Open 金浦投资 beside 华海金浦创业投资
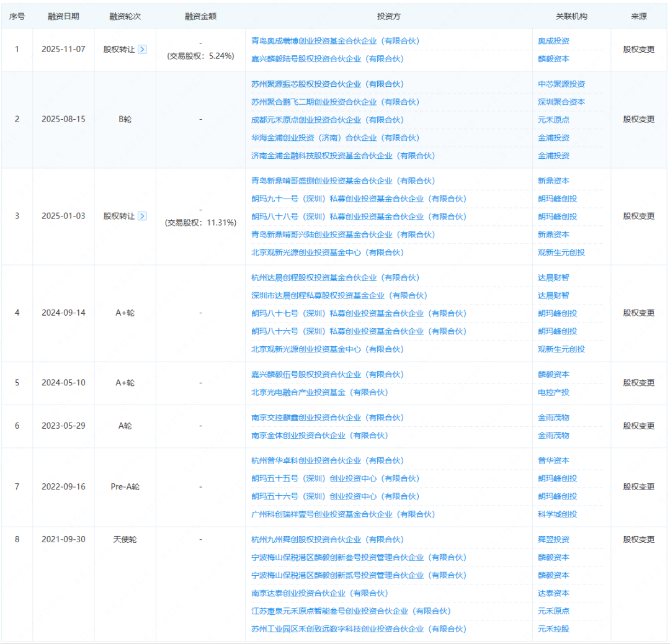670x644 pixels. 553,138
